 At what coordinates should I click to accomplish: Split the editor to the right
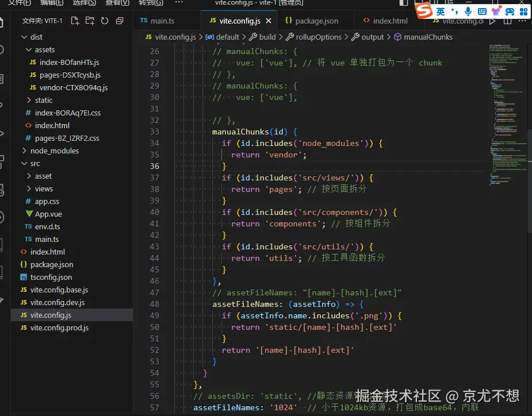pos(508,21)
